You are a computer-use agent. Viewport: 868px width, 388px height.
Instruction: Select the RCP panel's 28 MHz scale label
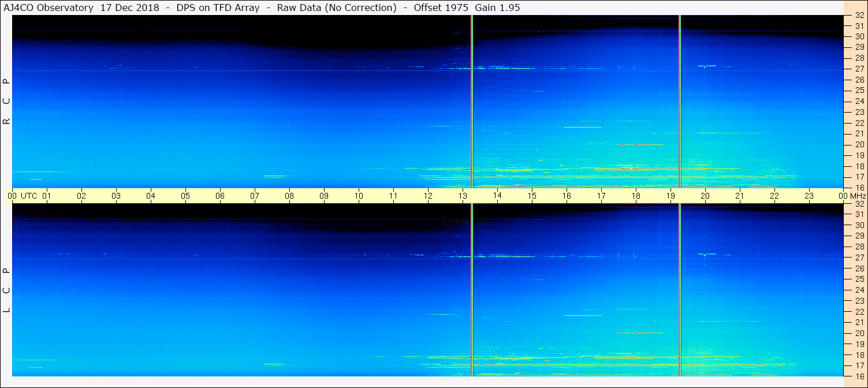click(859, 58)
